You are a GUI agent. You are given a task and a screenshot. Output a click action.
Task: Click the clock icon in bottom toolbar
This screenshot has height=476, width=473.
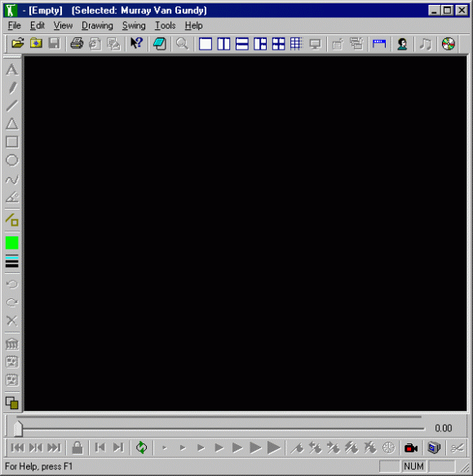[x=388, y=447]
